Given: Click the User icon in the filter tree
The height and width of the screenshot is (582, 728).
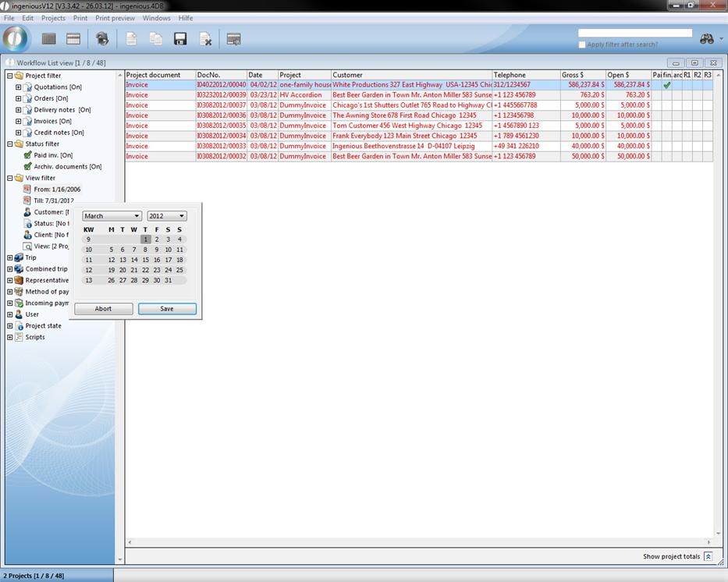Looking at the screenshot, I should coord(19,314).
